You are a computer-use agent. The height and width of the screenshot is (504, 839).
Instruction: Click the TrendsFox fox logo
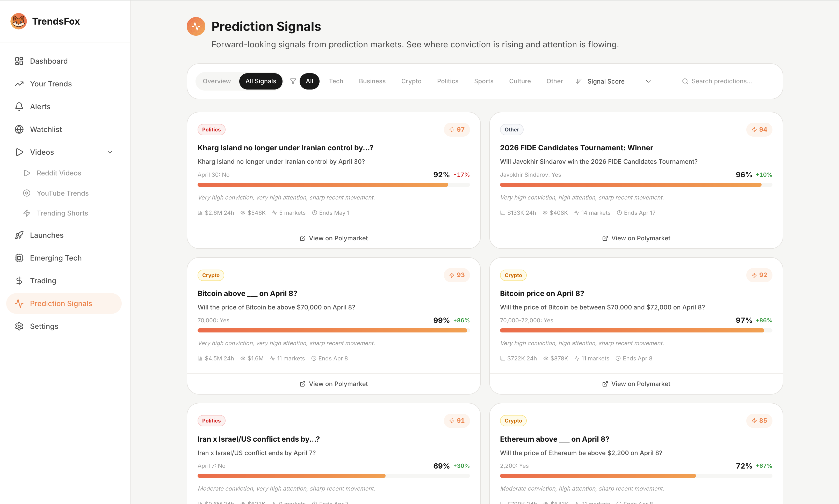pos(19,21)
